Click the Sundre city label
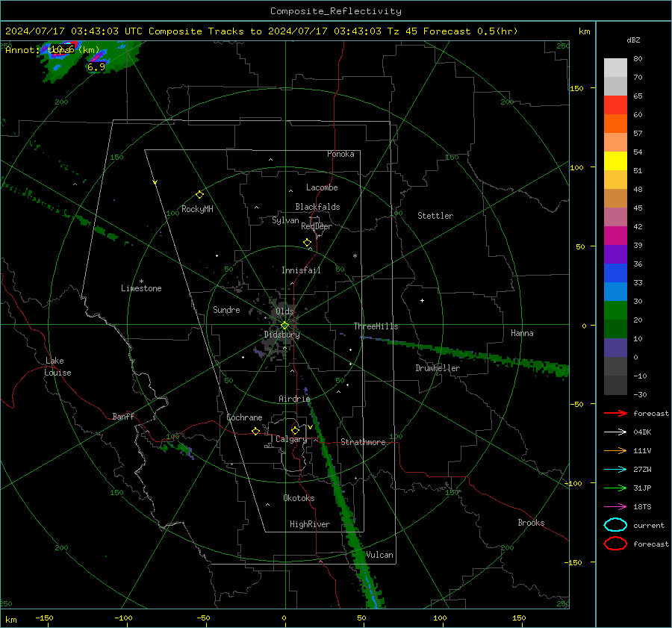Screen dimensions: 672x628 click(x=226, y=310)
